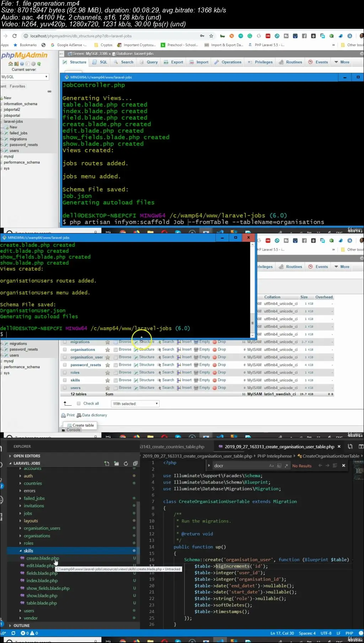Image resolution: width=364 pixels, height=643 pixels.
Task: Open Structure for the roles table
Action: [144, 372]
